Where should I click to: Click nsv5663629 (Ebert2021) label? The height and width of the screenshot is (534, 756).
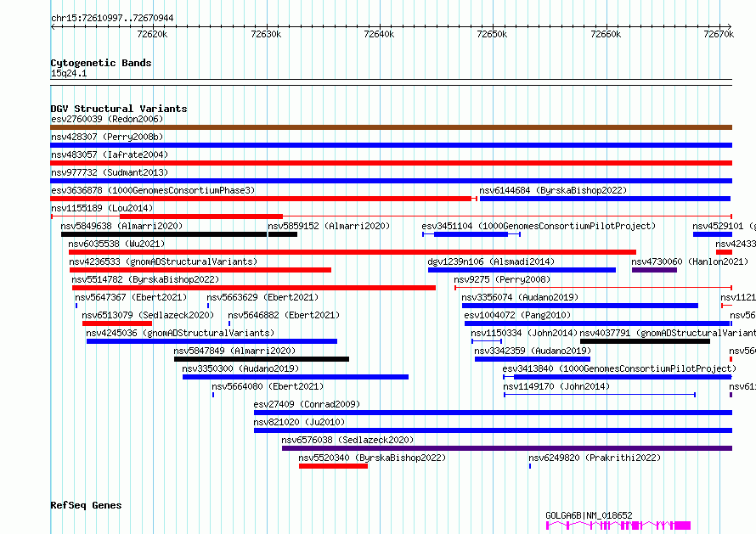point(262,297)
